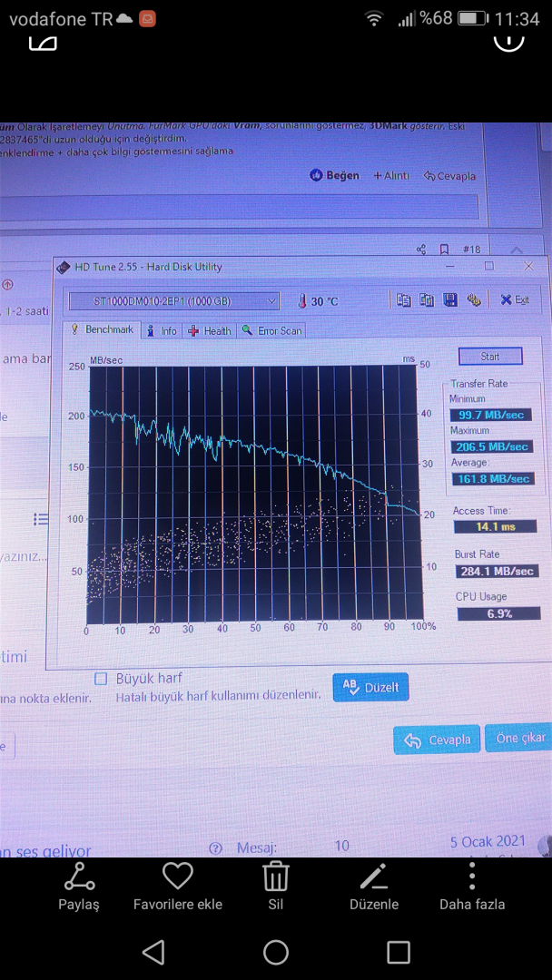Switch to the Info tab
552x980 pixels.
click(x=162, y=330)
